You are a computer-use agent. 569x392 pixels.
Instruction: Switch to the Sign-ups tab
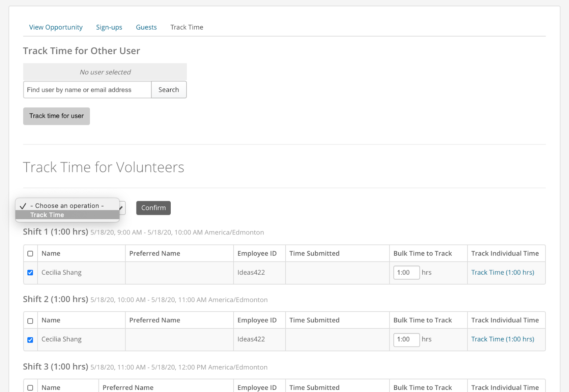[109, 27]
